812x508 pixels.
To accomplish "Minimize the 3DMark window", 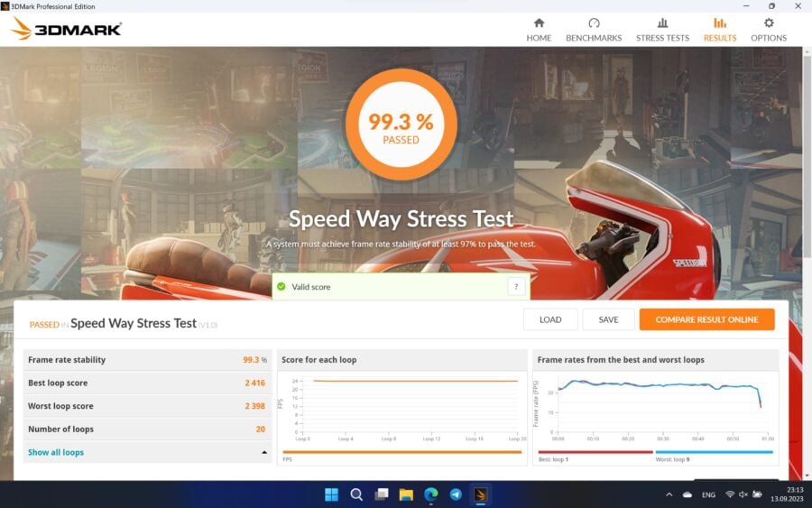I will pyautogui.click(x=746, y=6).
